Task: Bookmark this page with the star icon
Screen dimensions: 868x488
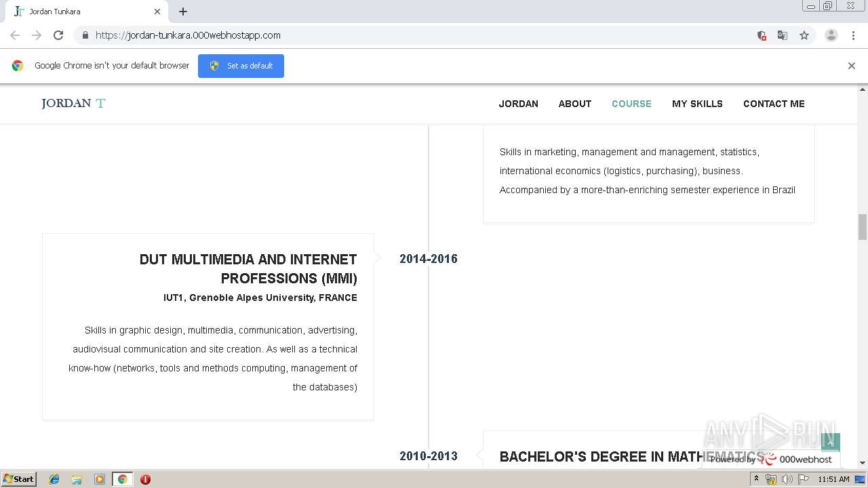Action: (x=804, y=35)
